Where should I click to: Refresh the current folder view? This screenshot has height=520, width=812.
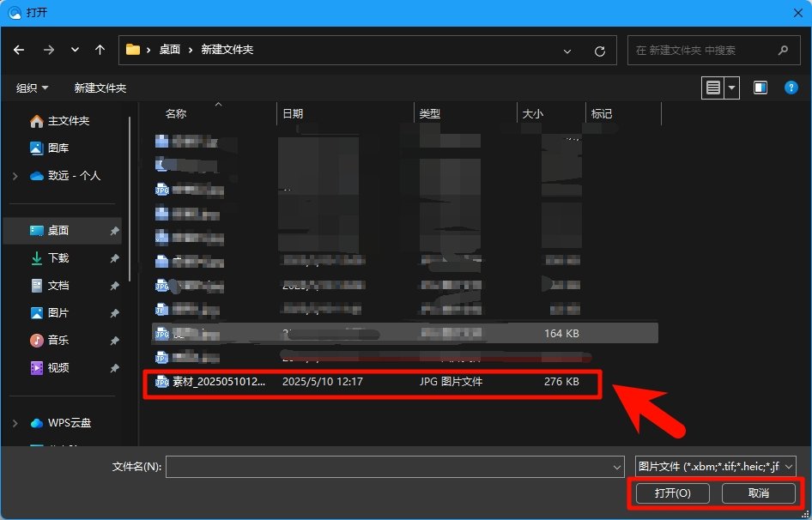point(599,50)
